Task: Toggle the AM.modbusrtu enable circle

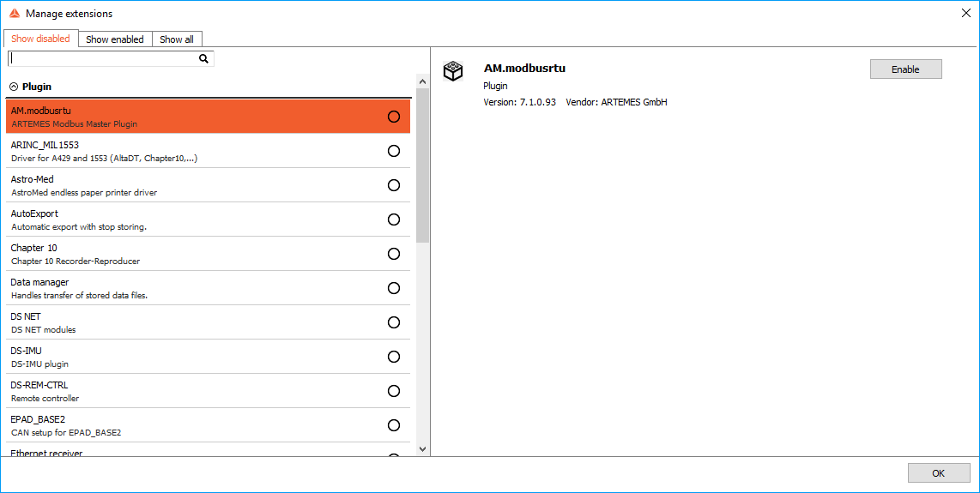Action: click(394, 117)
